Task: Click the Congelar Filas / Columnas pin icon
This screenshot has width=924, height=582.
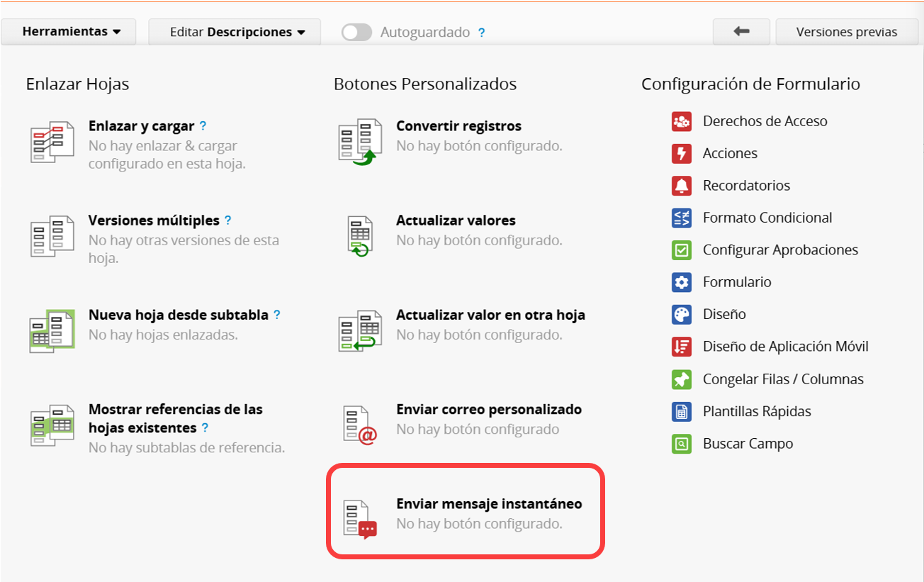Action: (681, 379)
